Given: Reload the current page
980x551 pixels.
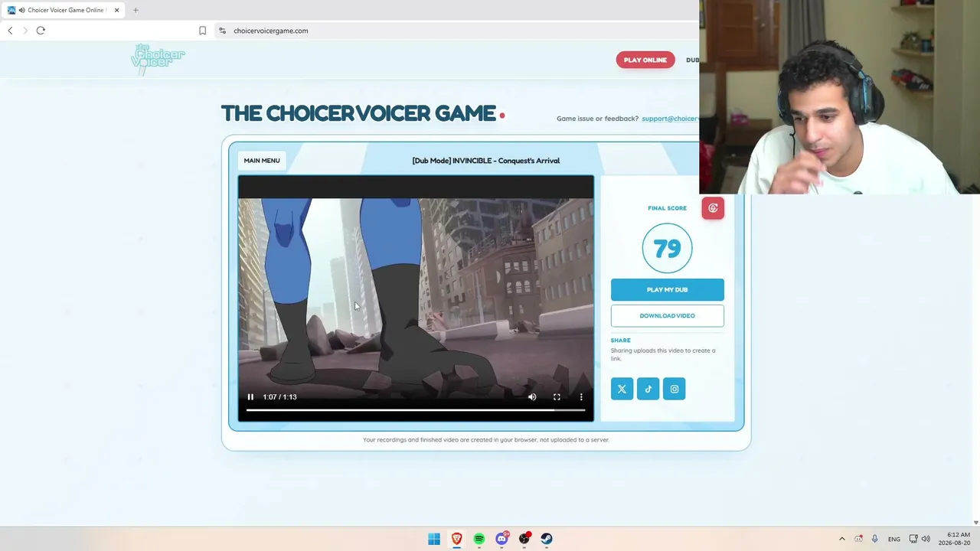Looking at the screenshot, I should [41, 31].
